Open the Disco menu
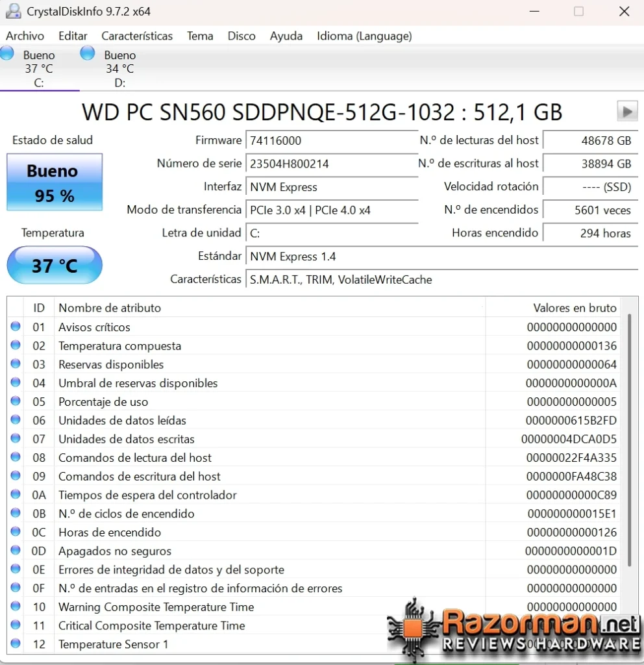 (241, 36)
